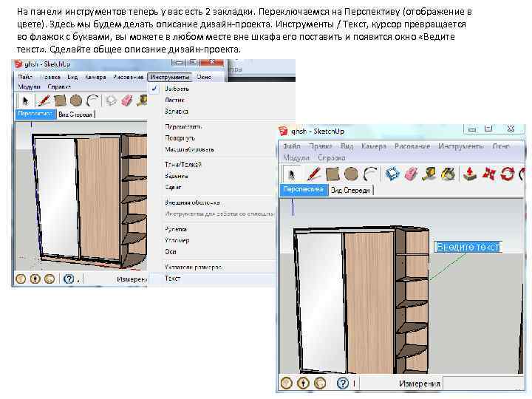Choose the Circle tool in menu-open window
Image resolution: width=532 pixels, height=399 pixels.
(76, 100)
